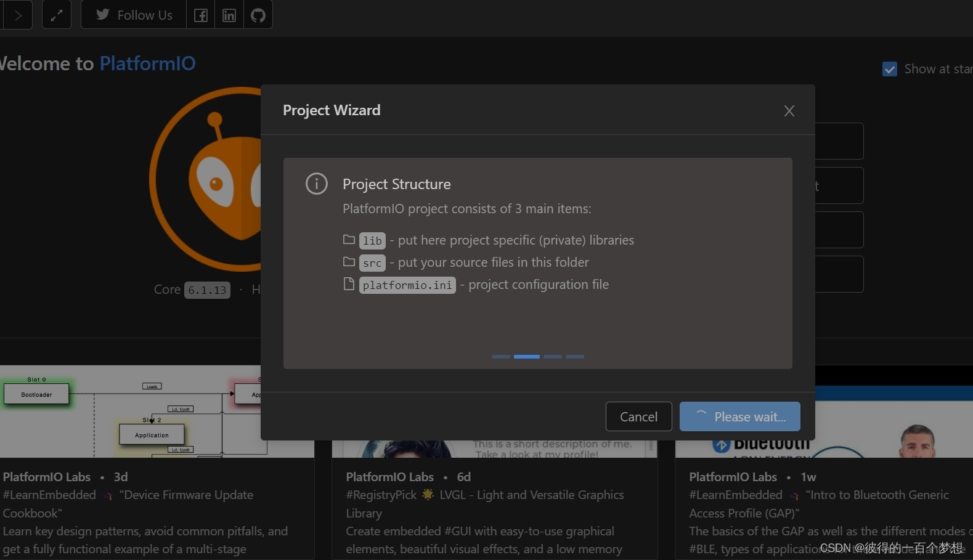Click the #RegistryPick hashtag
The height and width of the screenshot is (560, 973).
click(x=381, y=495)
